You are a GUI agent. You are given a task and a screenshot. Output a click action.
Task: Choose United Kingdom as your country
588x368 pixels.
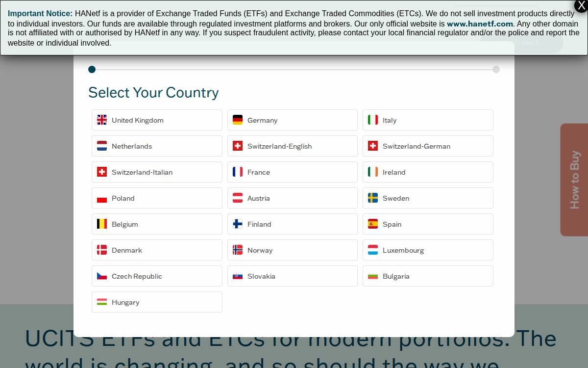click(x=157, y=120)
